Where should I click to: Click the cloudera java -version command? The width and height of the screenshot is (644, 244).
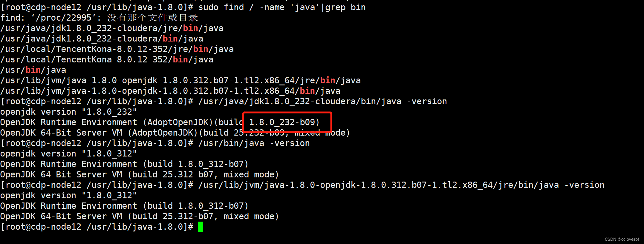coord(322,101)
